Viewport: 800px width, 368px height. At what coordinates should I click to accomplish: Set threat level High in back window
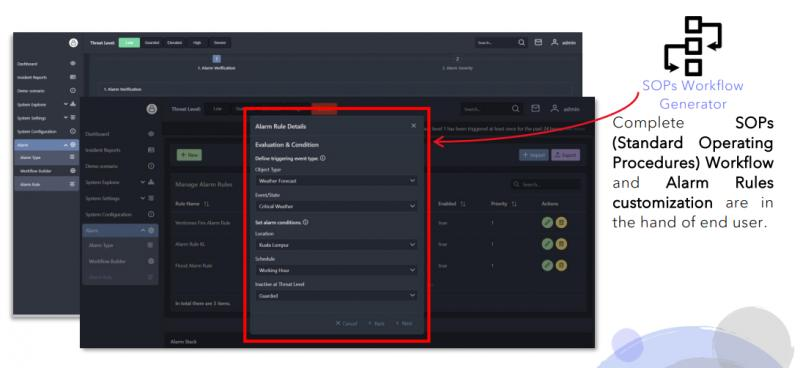[197, 43]
